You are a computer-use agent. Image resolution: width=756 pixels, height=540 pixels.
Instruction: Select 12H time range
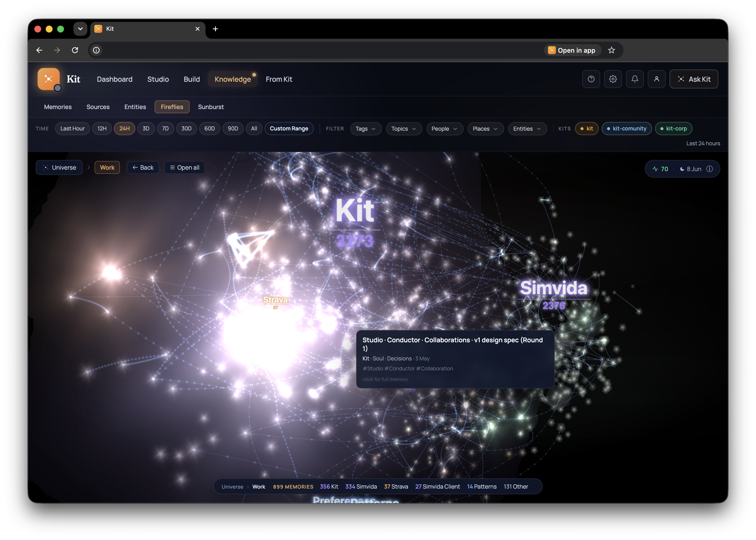tap(102, 129)
